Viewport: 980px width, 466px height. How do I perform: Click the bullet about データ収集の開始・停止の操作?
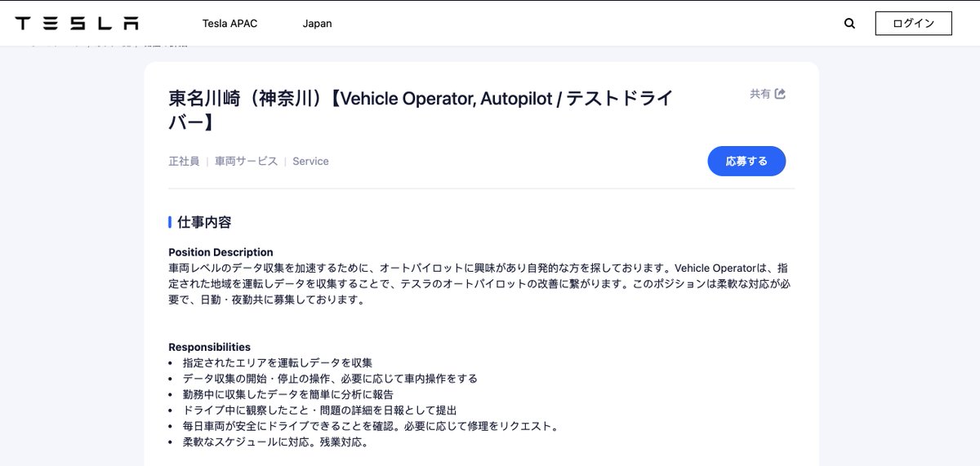pyautogui.click(x=330, y=379)
